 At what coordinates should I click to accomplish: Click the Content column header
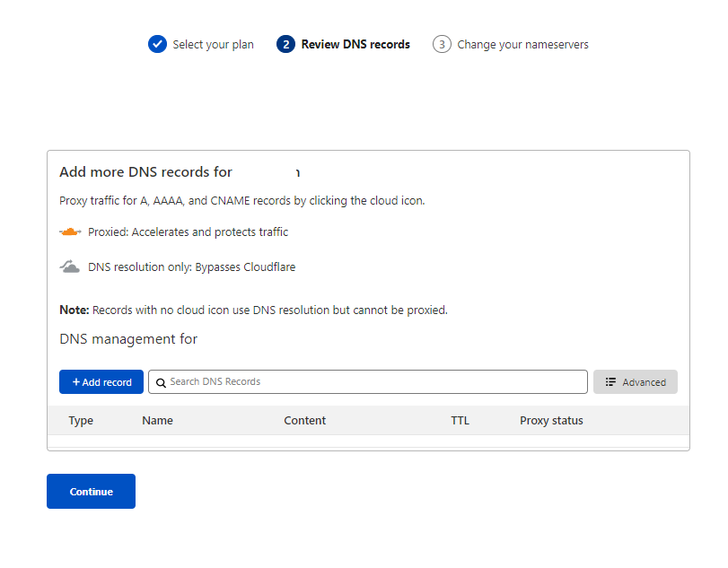click(x=304, y=420)
